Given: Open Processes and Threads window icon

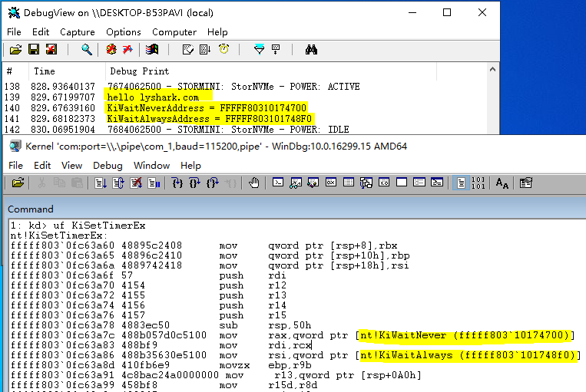Looking at the screenshot, I should click(419, 183).
